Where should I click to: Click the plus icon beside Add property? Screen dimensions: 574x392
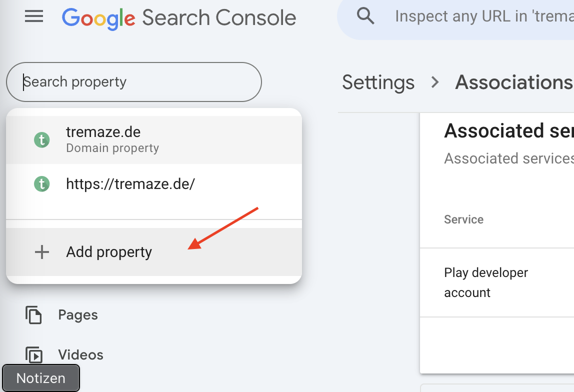click(x=42, y=252)
